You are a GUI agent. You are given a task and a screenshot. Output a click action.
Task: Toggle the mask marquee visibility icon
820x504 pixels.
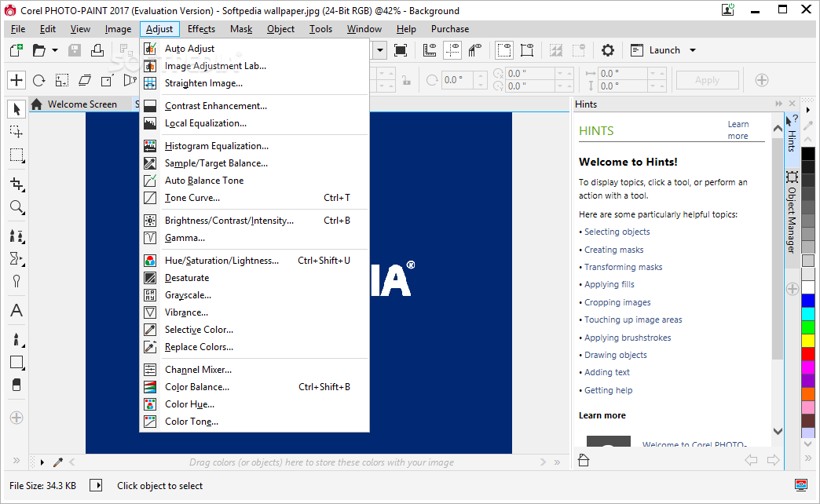tap(504, 50)
